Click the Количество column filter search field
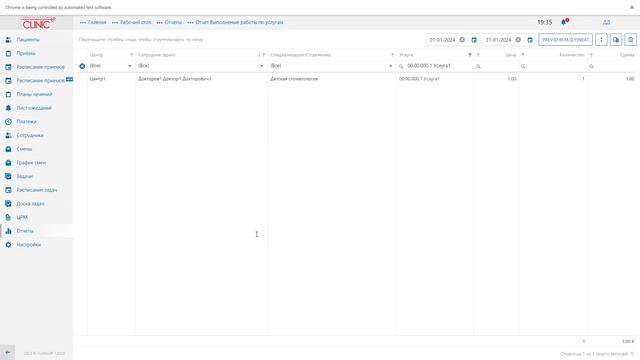The height and width of the screenshot is (360, 640). coord(553,66)
